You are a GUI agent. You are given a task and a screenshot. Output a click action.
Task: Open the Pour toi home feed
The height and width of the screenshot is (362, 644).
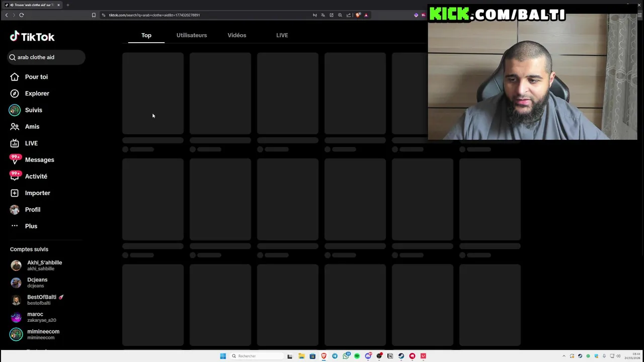(29, 77)
